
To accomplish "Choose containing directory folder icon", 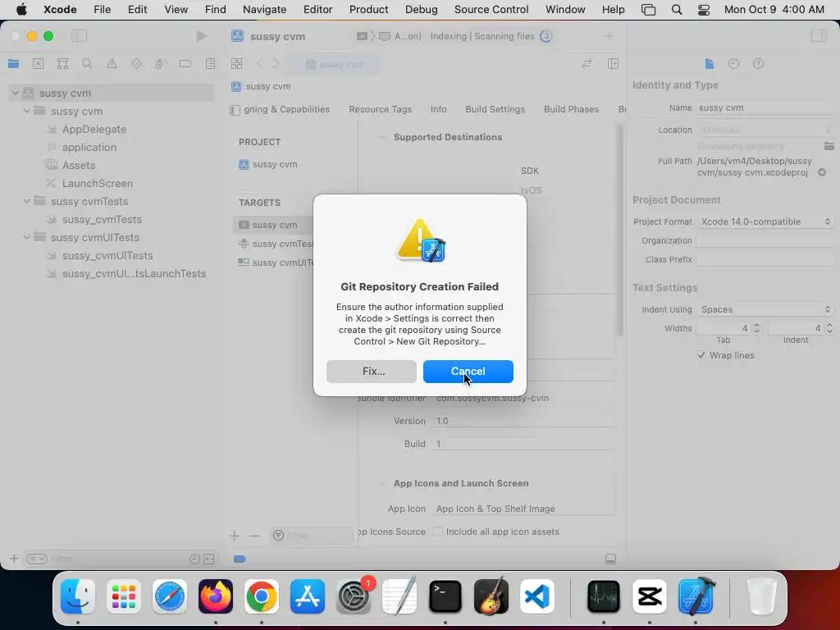I will point(829,146).
